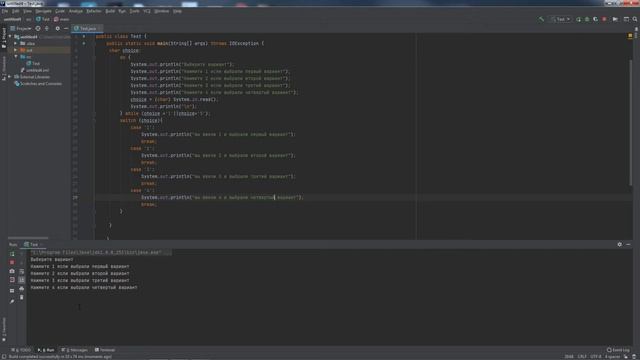Image resolution: width=640 pixels, height=360 pixels.
Task: Toggle the Project side tool window stripe
Action: tap(4, 38)
